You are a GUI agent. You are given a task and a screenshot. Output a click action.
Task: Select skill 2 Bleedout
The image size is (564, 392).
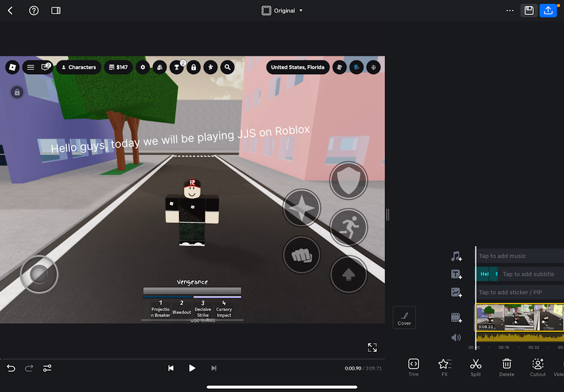pyautogui.click(x=182, y=309)
